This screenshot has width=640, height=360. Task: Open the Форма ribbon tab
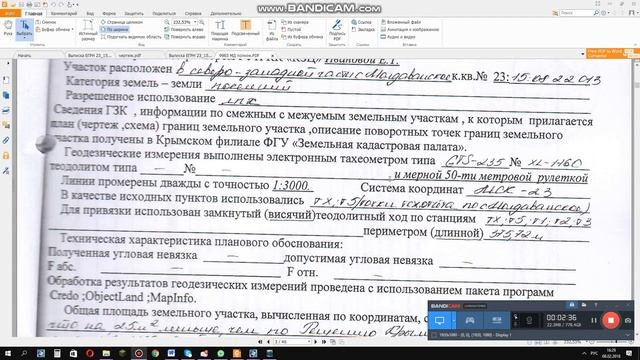click(109, 13)
